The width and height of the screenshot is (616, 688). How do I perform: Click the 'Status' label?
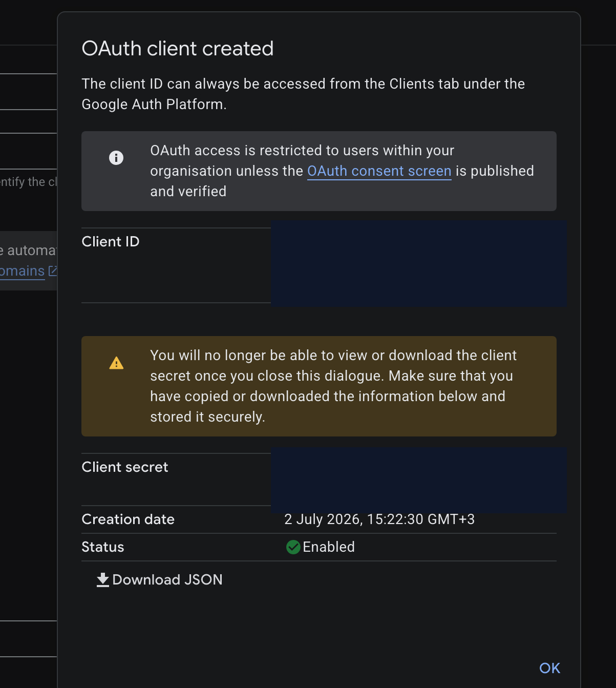pyautogui.click(x=103, y=547)
